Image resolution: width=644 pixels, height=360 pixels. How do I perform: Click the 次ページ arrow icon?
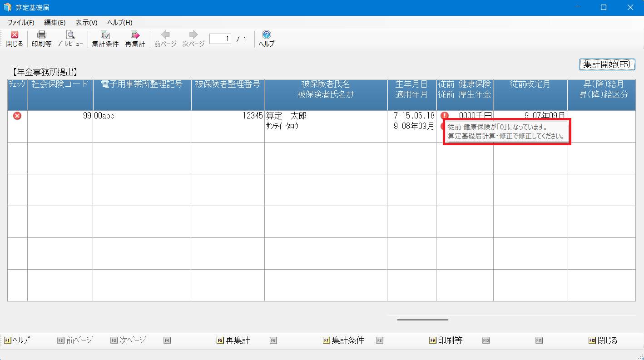(x=193, y=35)
